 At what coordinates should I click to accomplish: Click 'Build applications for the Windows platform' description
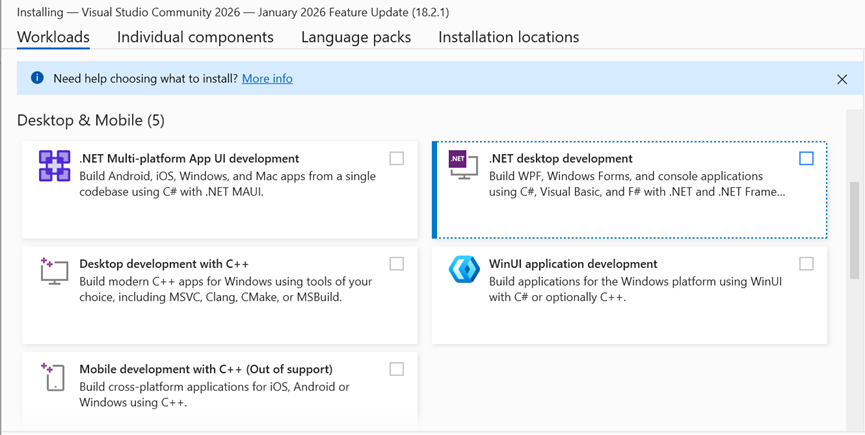pos(635,290)
